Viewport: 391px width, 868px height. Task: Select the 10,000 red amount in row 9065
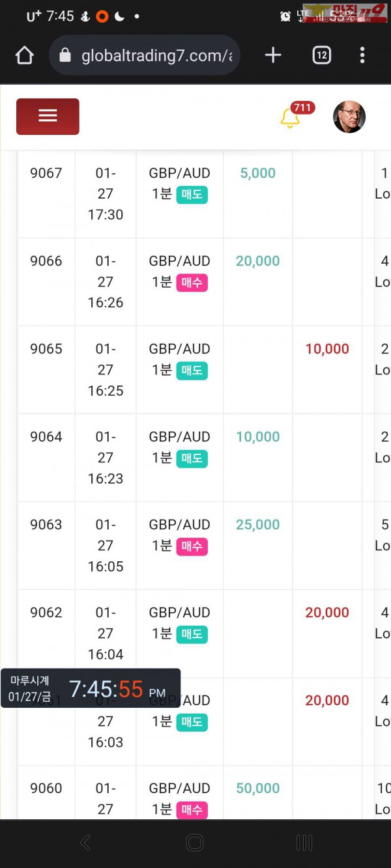click(327, 349)
